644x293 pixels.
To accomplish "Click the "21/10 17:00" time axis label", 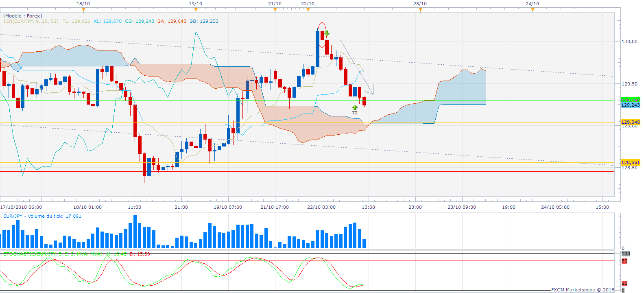I will 275,207.
